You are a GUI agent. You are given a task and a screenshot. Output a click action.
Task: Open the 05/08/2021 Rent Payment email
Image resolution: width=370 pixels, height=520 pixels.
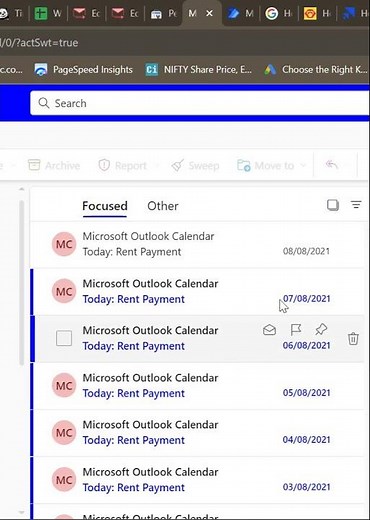(197, 386)
